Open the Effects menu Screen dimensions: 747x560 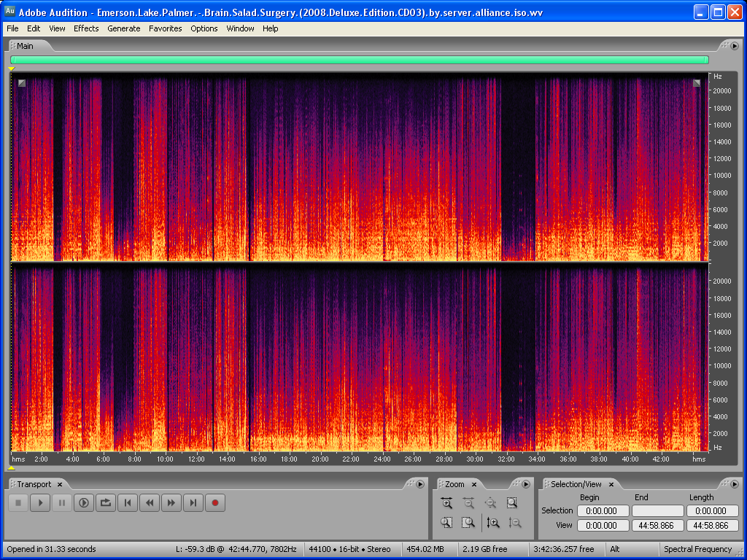coord(86,28)
